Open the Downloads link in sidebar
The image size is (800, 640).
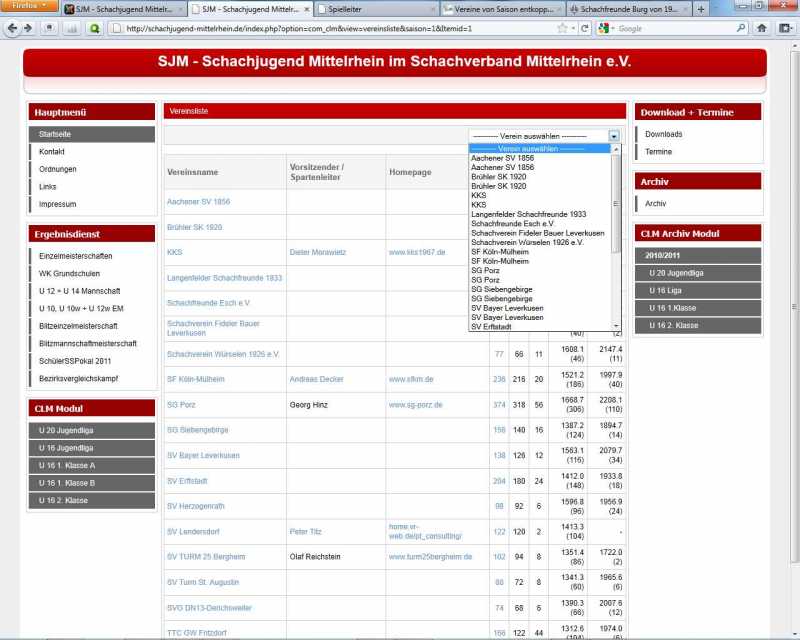663,134
